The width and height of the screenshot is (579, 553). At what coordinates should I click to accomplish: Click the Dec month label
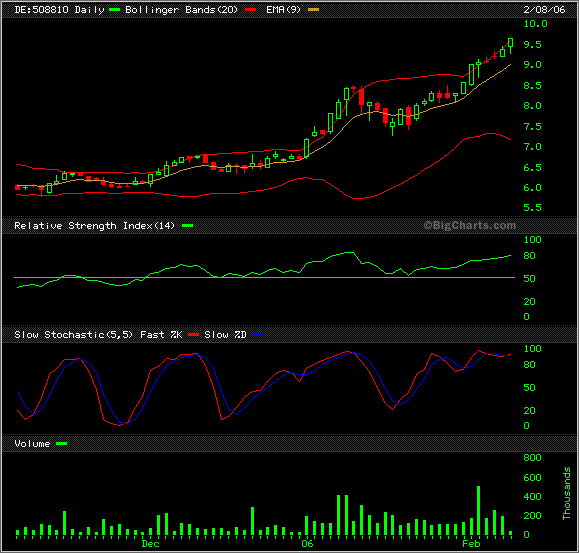(151, 544)
